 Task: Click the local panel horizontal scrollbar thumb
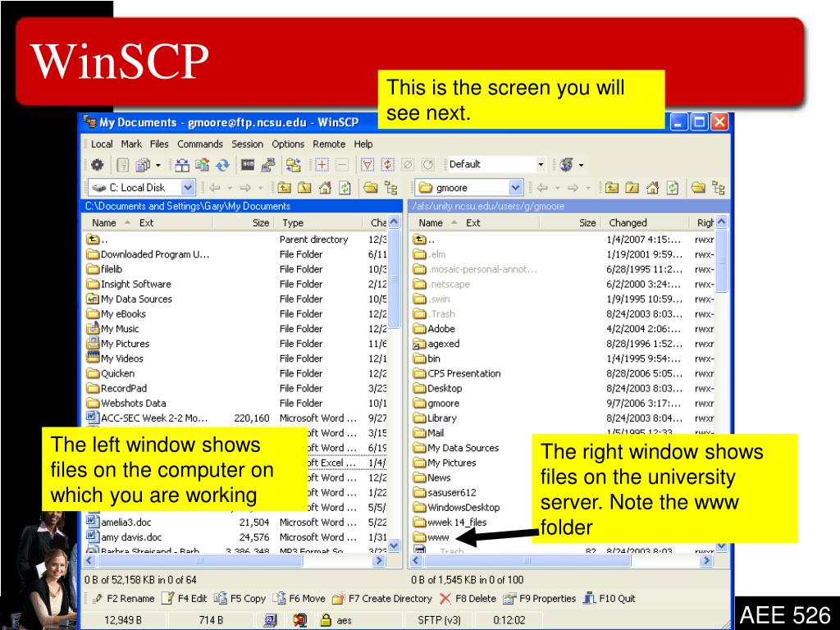click(200, 560)
